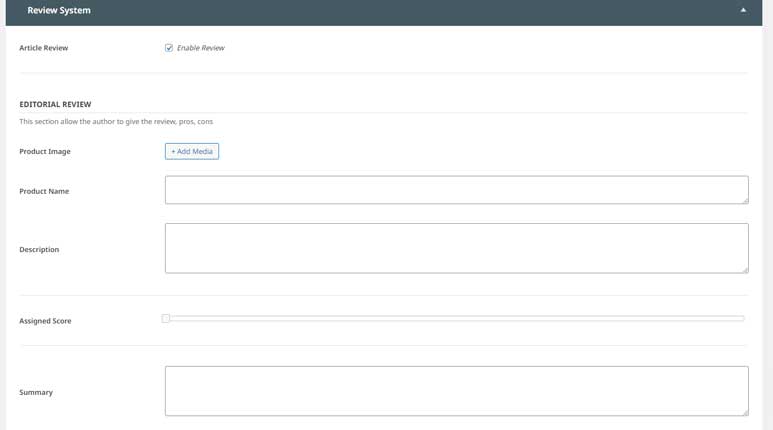This screenshot has width=773, height=430.
Task: Click the Assigned Score slider handle
Action: pos(166,318)
